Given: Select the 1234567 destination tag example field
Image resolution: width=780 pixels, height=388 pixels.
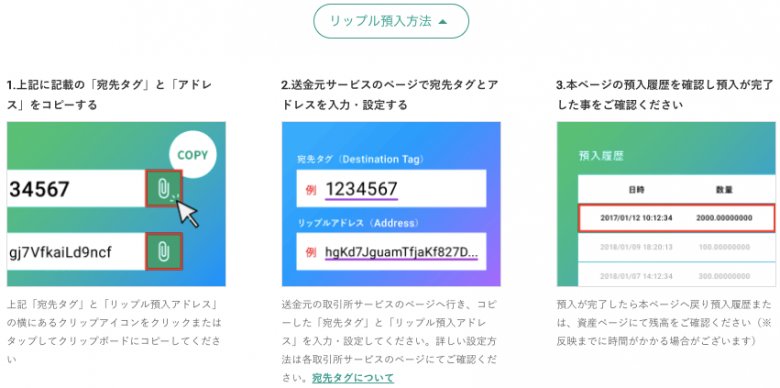Looking at the screenshot, I should tap(391, 189).
